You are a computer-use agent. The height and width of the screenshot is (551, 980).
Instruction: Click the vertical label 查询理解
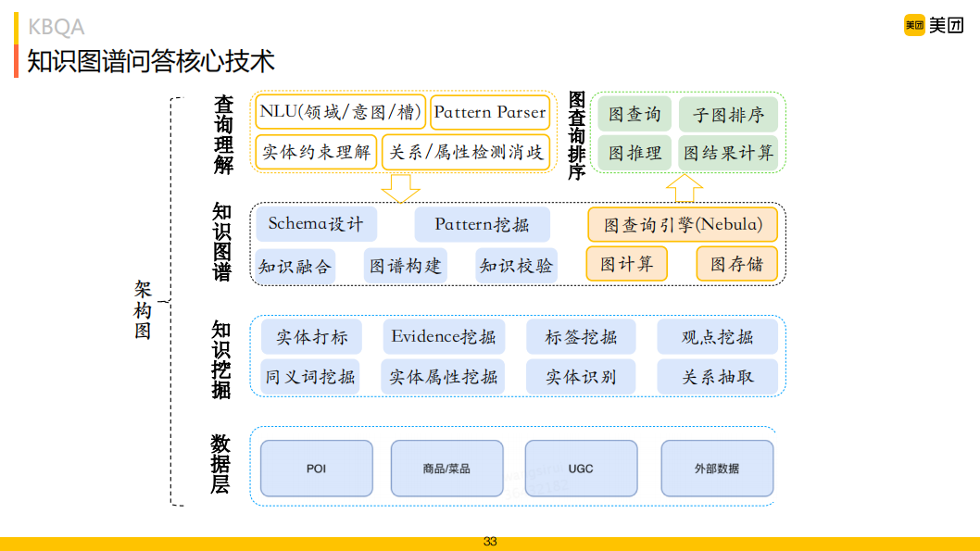pyautogui.click(x=223, y=134)
